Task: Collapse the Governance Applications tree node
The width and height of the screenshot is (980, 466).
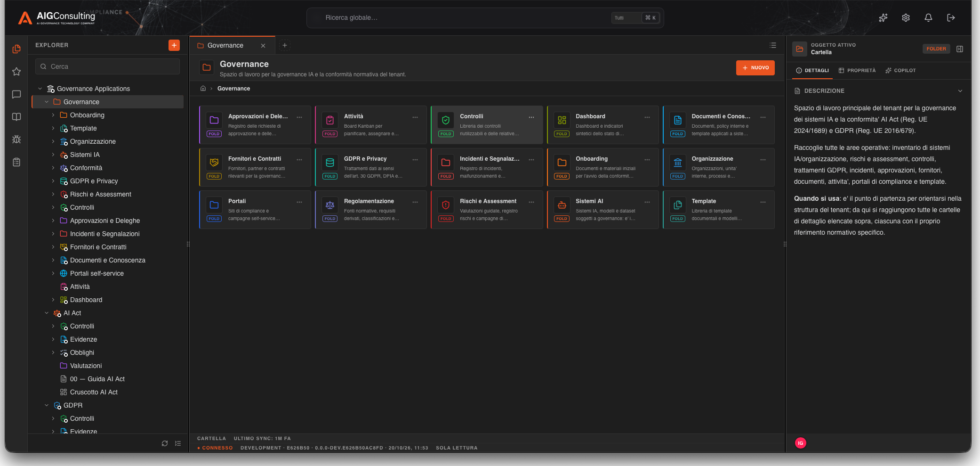Action: [x=40, y=89]
